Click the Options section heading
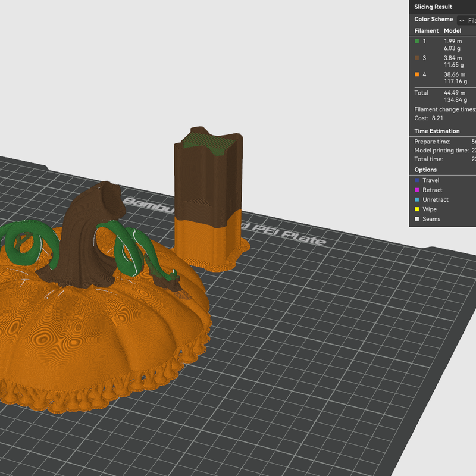Image resolution: width=476 pixels, height=476 pixels. click(425, 170)
